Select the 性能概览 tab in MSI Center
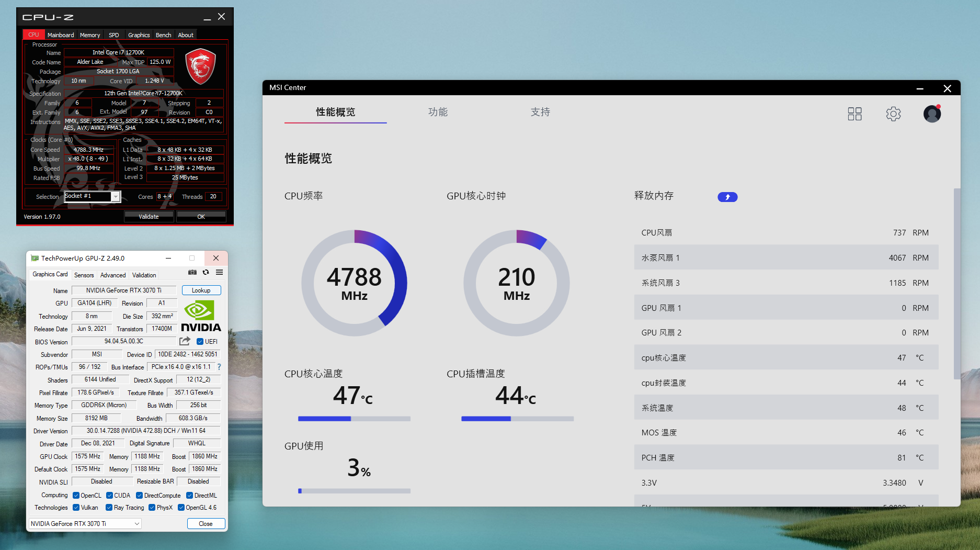This screenshot has width=980, height=550. (335, 112)
